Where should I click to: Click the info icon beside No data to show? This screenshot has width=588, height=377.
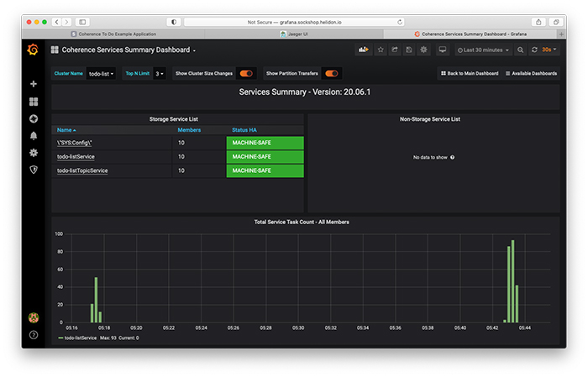(452, 157)
